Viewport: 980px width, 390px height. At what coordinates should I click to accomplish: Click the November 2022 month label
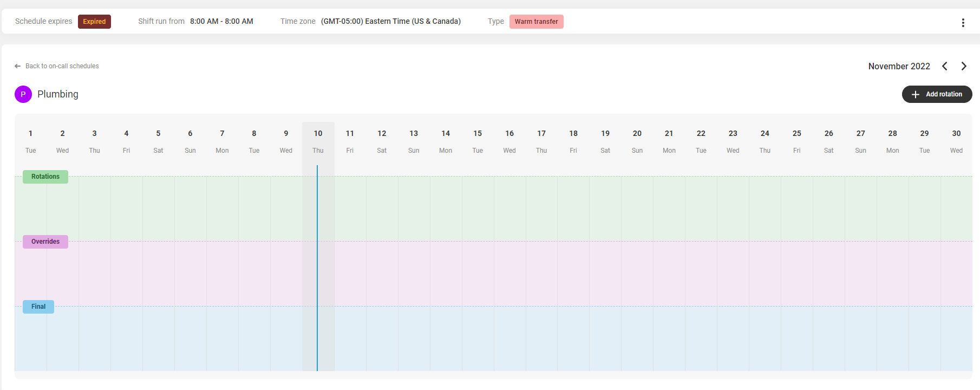click(x=899, y=66)
